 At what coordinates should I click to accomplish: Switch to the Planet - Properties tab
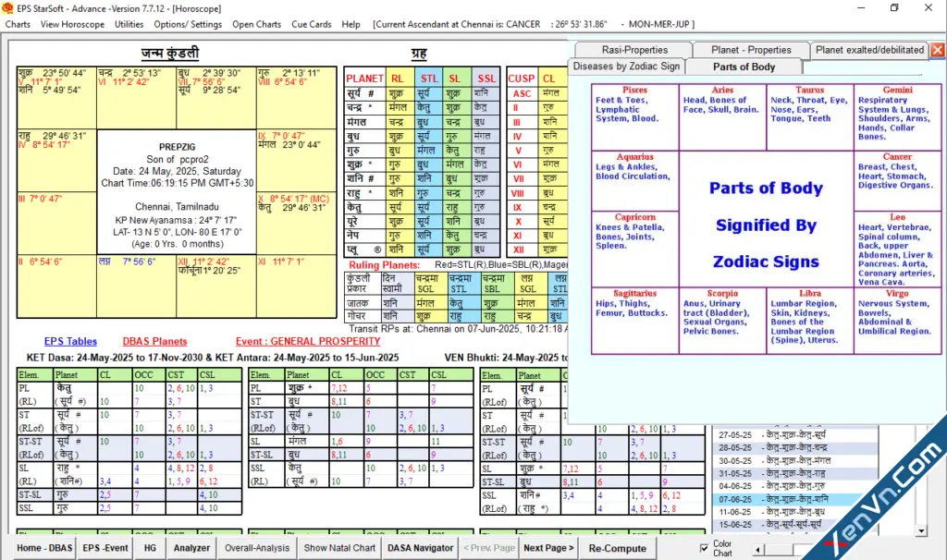(751, 50)
